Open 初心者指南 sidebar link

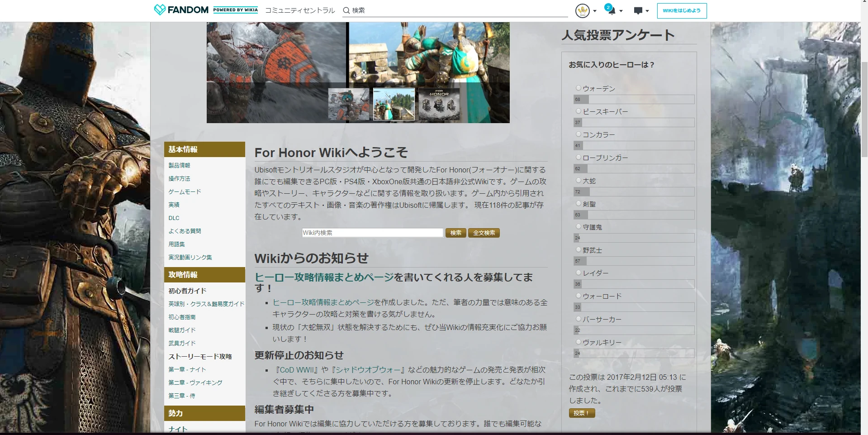tap(182, 317)
